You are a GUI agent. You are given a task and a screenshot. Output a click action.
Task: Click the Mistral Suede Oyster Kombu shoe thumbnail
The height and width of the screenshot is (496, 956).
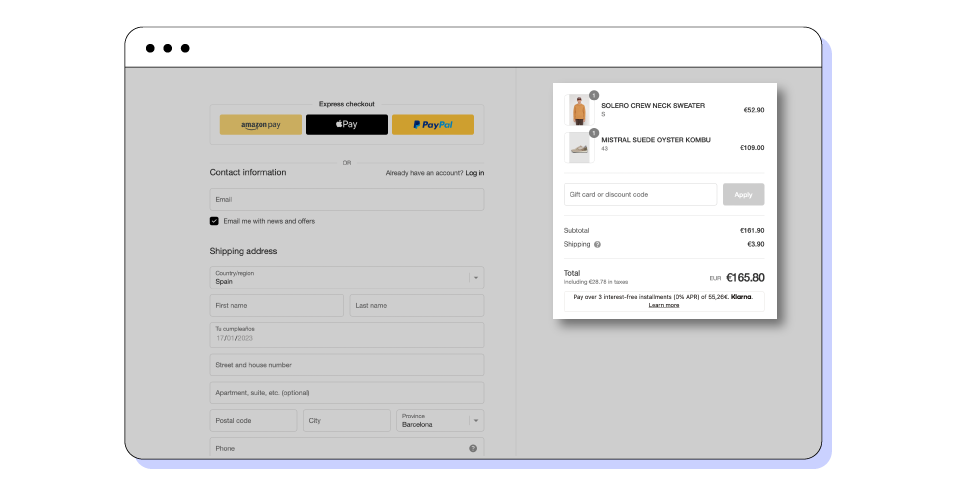[x=579, y=148]
